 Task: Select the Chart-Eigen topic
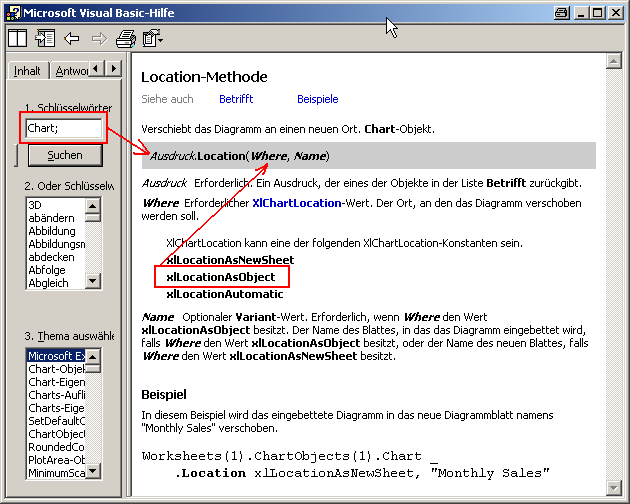(55, 382)
